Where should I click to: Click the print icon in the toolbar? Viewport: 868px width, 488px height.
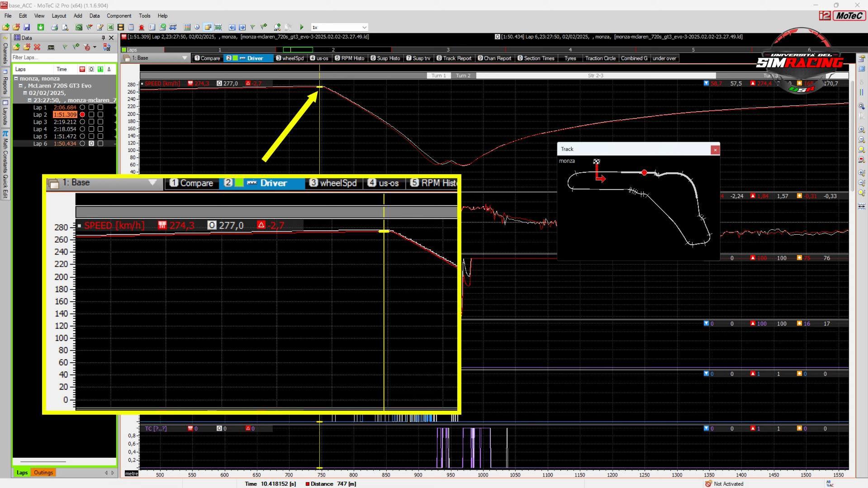[x=54, y=27]
